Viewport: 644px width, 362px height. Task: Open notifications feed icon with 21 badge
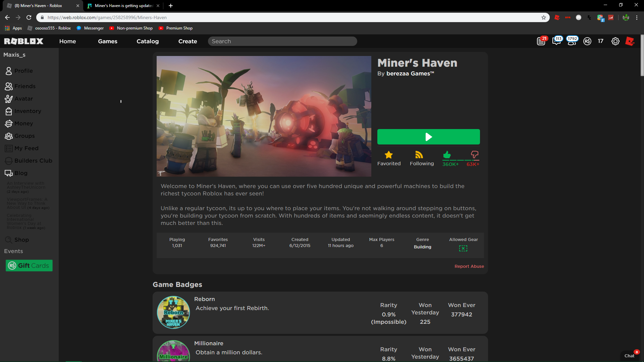click(541, 41)
